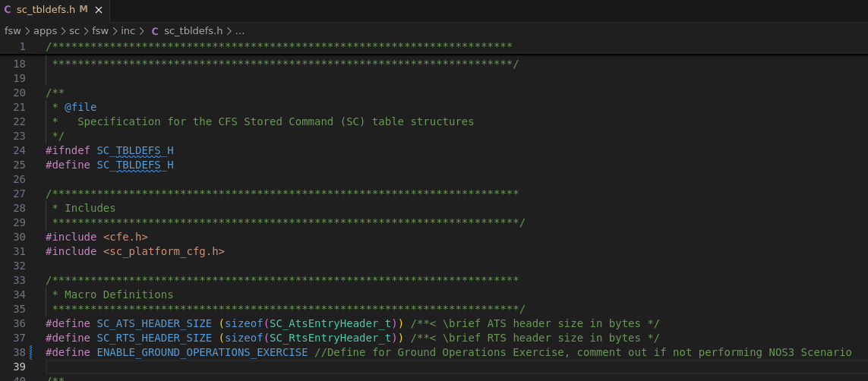Viewport: 868px width, 381px height.
Task: Open the 'sc' breadcrumb segment
Action: click(74, 31)
